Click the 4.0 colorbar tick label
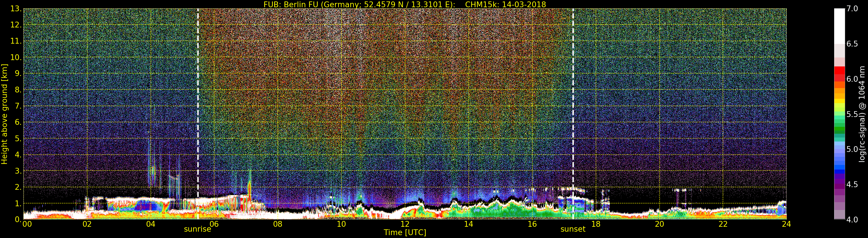The width and height of the screenshot is (868, 238). tap(852, 220)
